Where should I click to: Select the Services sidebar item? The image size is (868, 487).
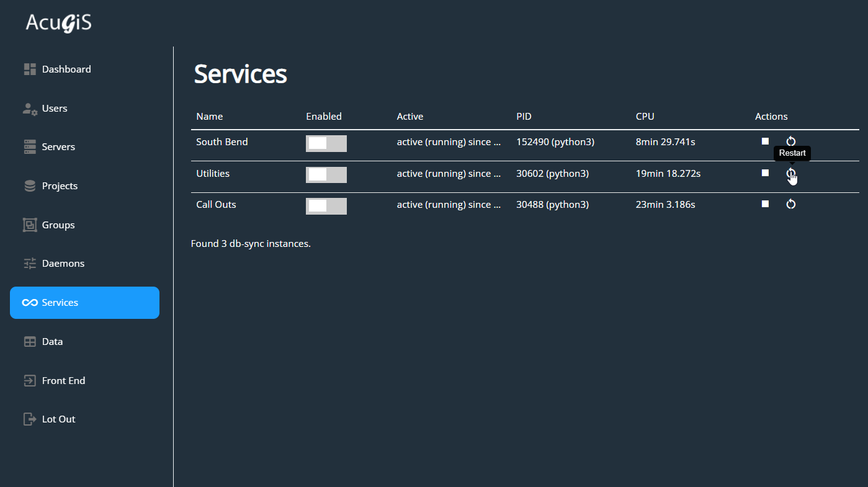(84, 303)
